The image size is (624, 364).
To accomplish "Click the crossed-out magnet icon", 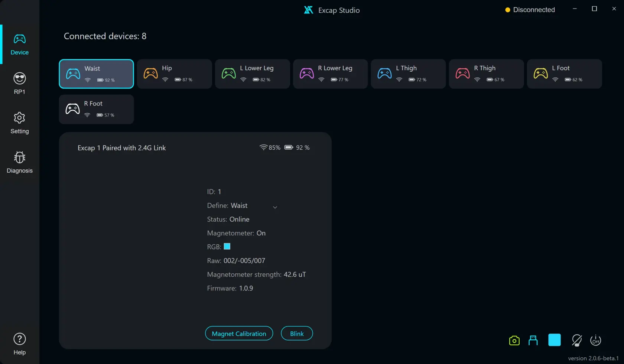I will [x=576, y=340].
